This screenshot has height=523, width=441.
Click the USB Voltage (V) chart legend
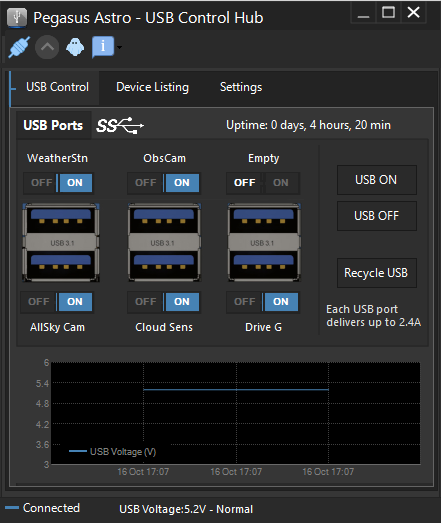(112, 452)
